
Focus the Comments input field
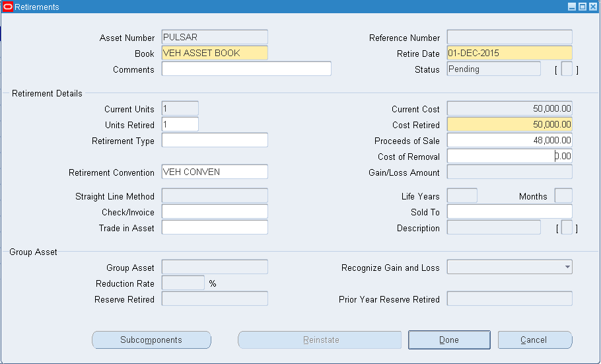pos(246,69)
